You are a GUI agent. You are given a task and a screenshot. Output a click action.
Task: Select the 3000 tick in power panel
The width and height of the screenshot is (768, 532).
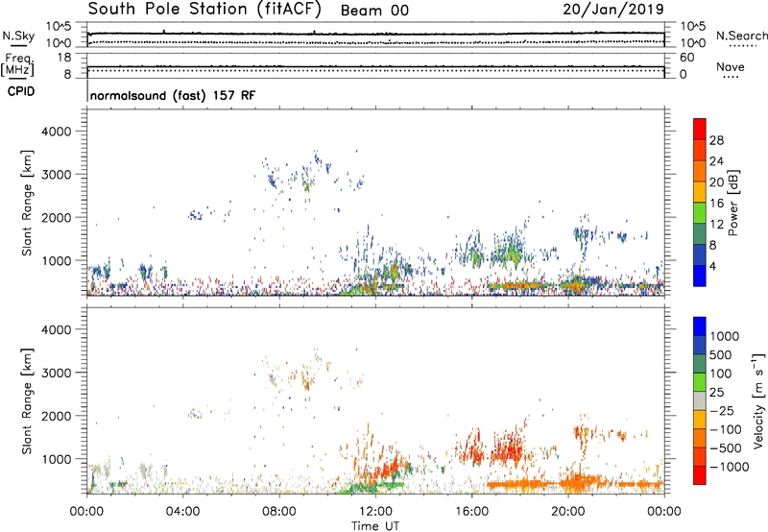point(56,175)
